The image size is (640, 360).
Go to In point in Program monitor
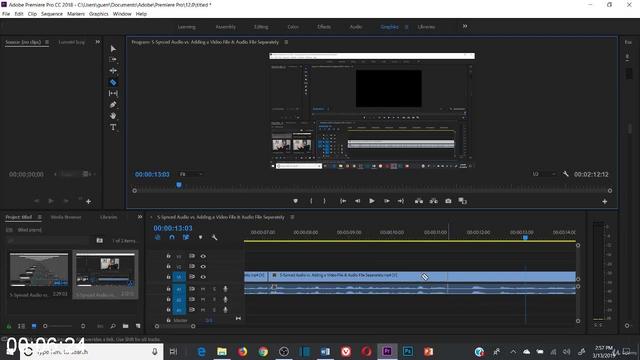[343, 201]
